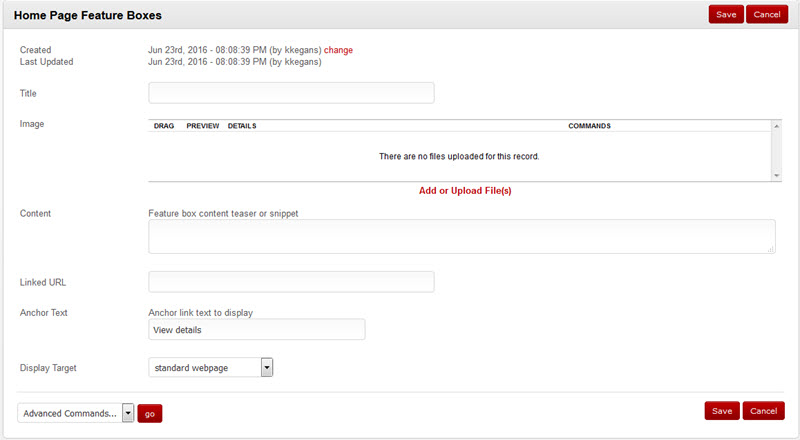Focus the Title text field
800x440 pixels.
tap(291, 93)
